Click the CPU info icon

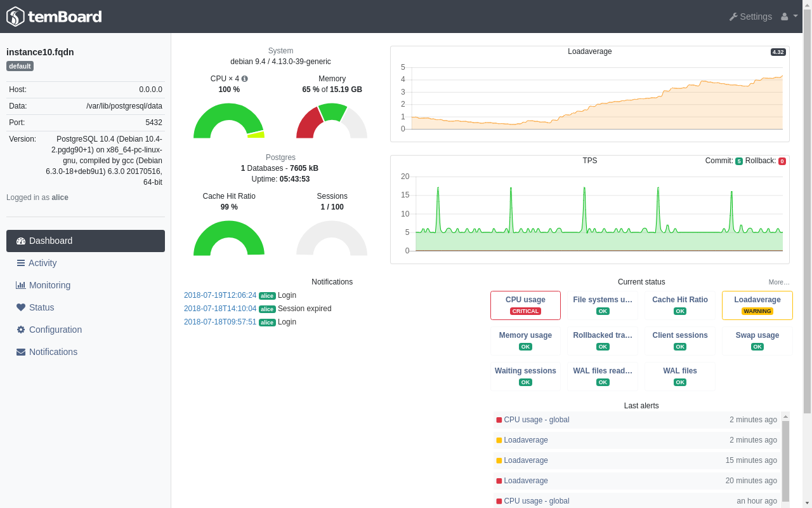[x=245, y=79]
